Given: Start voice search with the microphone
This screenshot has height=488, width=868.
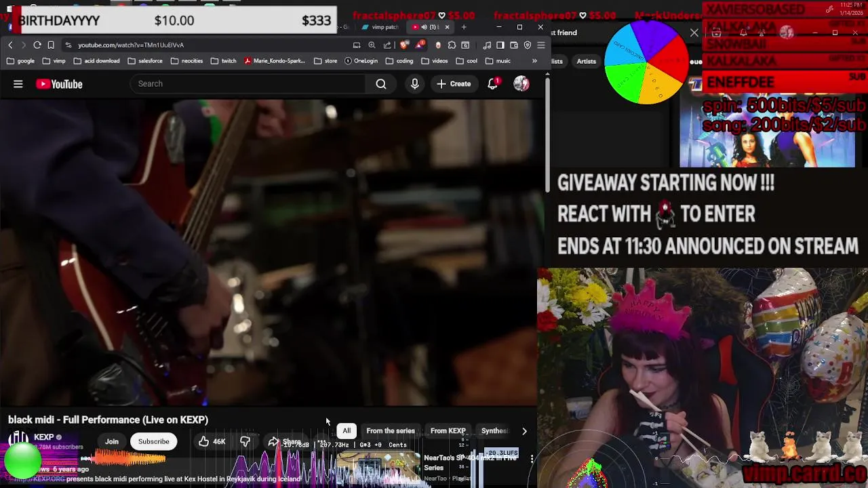Looking at the screenshot, I should pyautogui.click(x=415, y=84).
